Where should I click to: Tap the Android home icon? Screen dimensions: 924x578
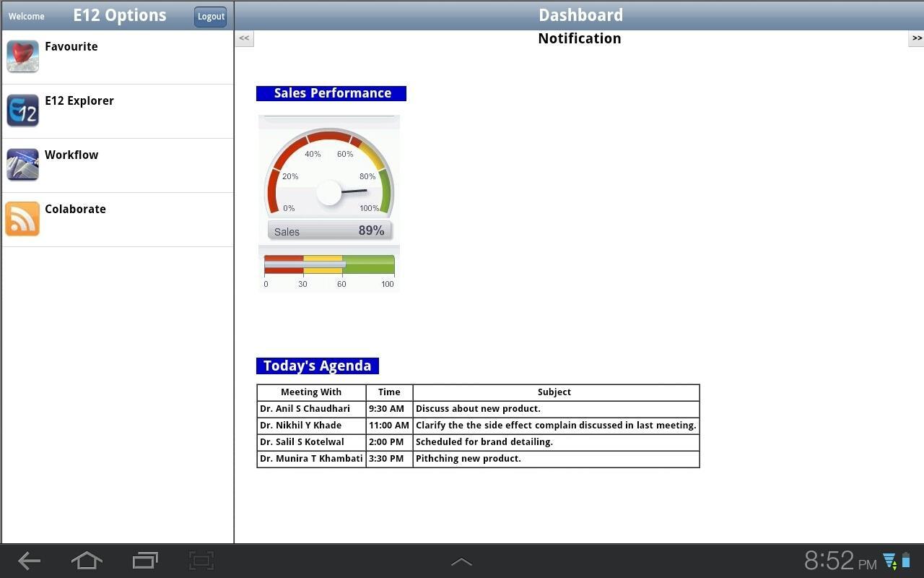[87, 561]
